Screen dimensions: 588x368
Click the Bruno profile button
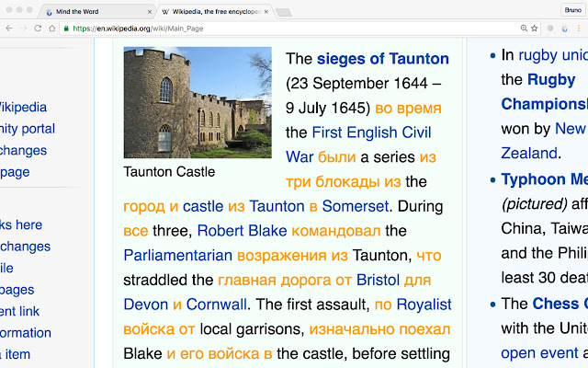[x=572, y=10]
